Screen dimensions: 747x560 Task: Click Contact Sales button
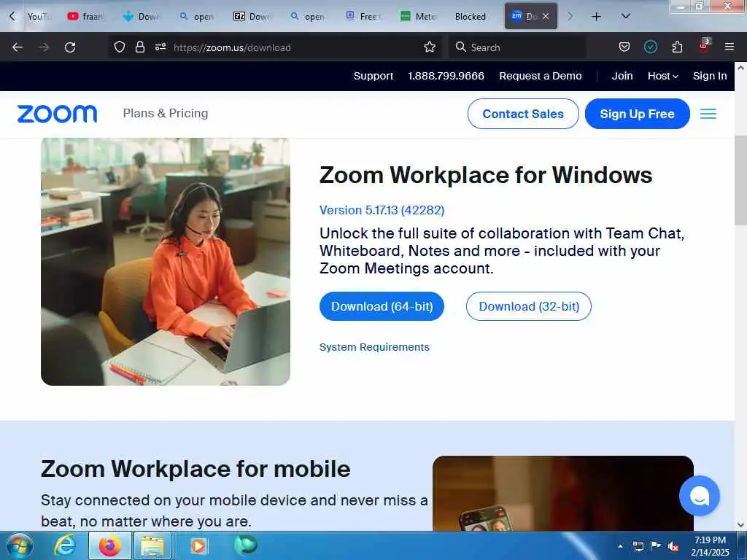pyautogui.click(x=523, y=114)
